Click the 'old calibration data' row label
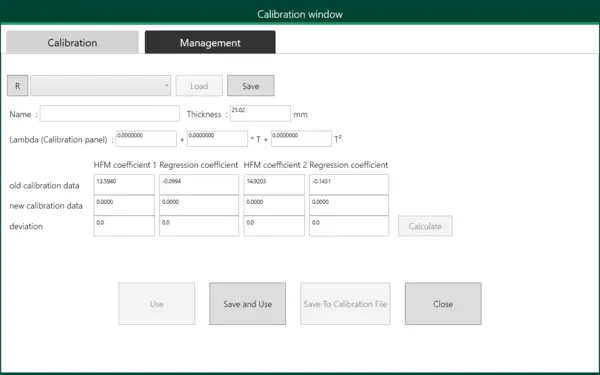The image size is (600, 375). point(44,186)
